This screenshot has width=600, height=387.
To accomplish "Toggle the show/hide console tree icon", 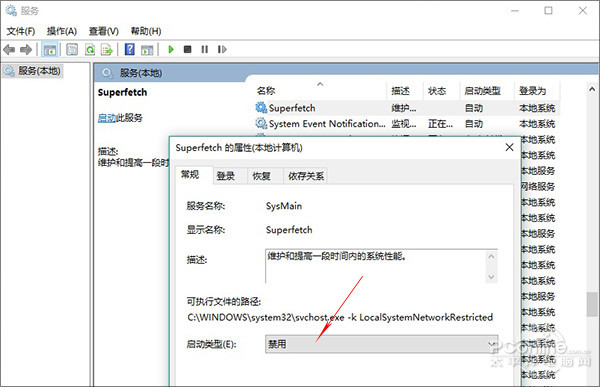I will click(50, 49).
